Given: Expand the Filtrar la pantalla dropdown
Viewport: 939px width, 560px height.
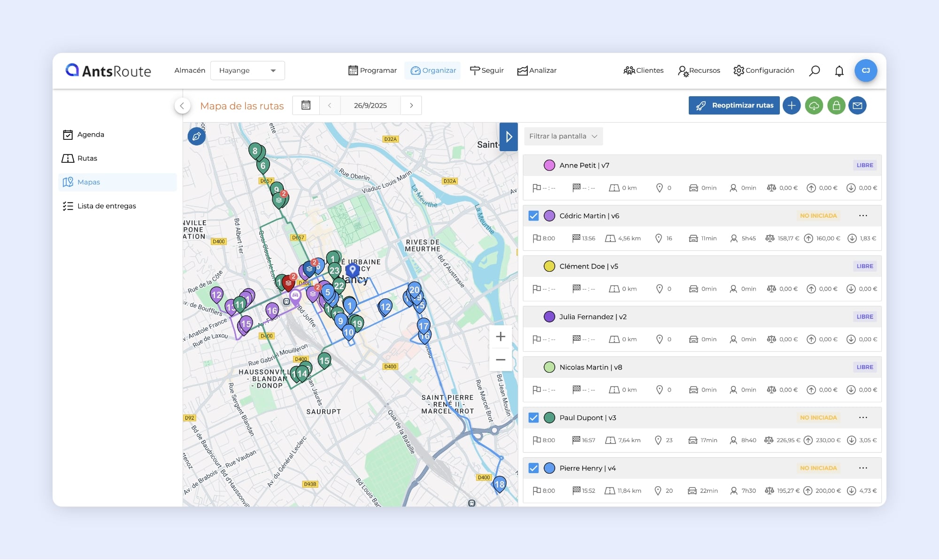Looking at the screenshot, I should tap(563, 136).
